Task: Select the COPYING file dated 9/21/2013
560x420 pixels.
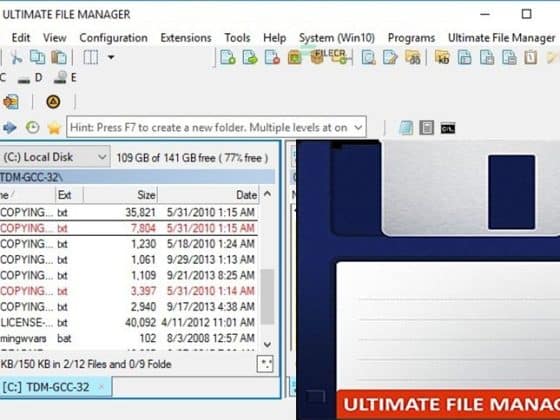Action: click(129, 275)
